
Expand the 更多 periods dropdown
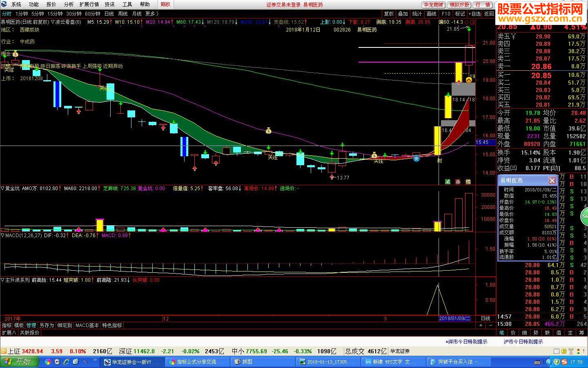[x=151, y=13]
